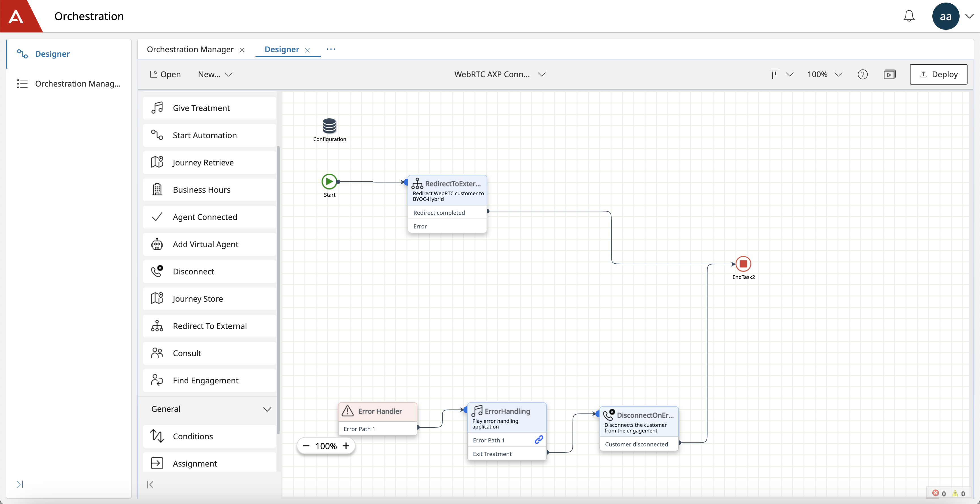Click the Redirect completed output row
This screenshot has height=504, width=980.
pos(447,212)
